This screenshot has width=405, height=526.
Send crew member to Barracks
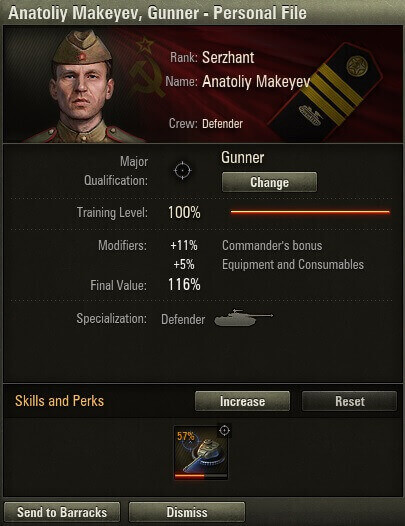(x=62, y=512)
